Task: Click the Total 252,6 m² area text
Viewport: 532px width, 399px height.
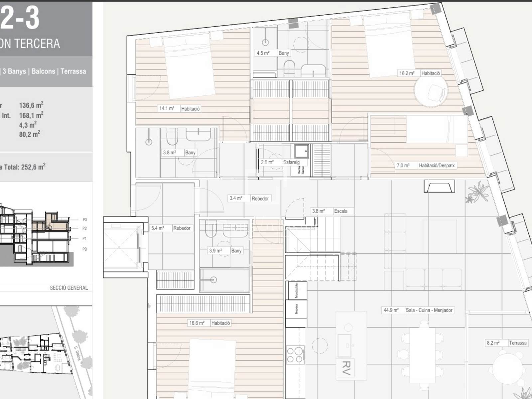Action: point(23,167)
